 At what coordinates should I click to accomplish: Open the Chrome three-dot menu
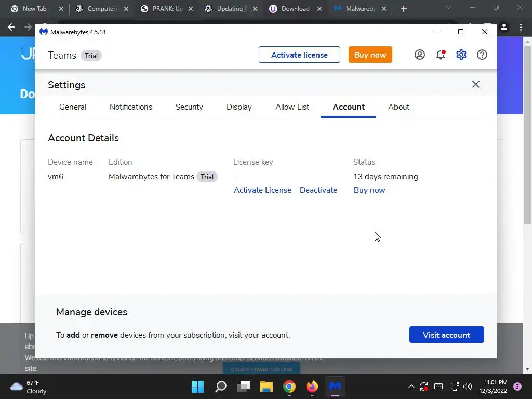click(521, 27)
